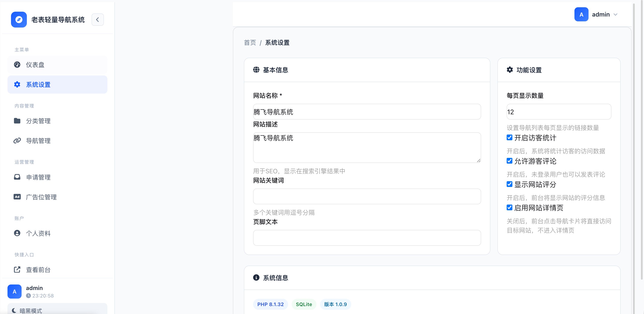This screenshot has height=314, width=644.
Task: Click the 系统设置 gear icon in sidebar
Action: tap(17, 85)
